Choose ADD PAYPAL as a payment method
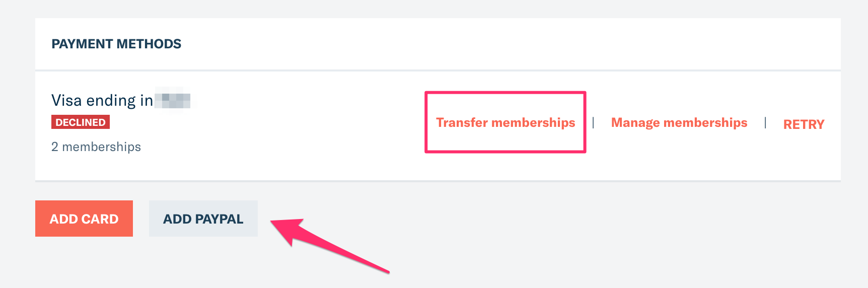The width and height of the screenshot is (868, 288). (203, 219)
